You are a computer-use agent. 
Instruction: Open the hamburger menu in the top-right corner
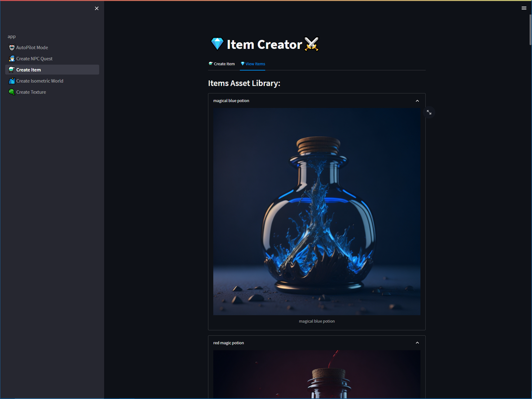click(x=524, y=8)
